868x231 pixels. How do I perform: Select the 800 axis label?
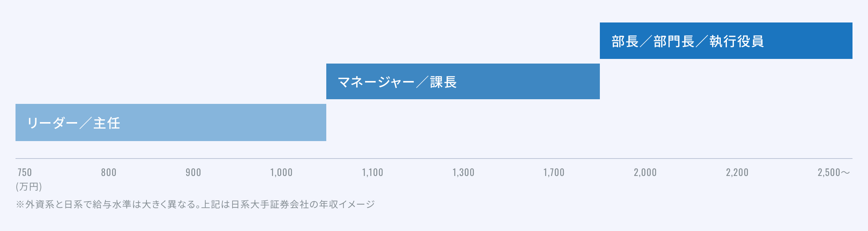109,172
